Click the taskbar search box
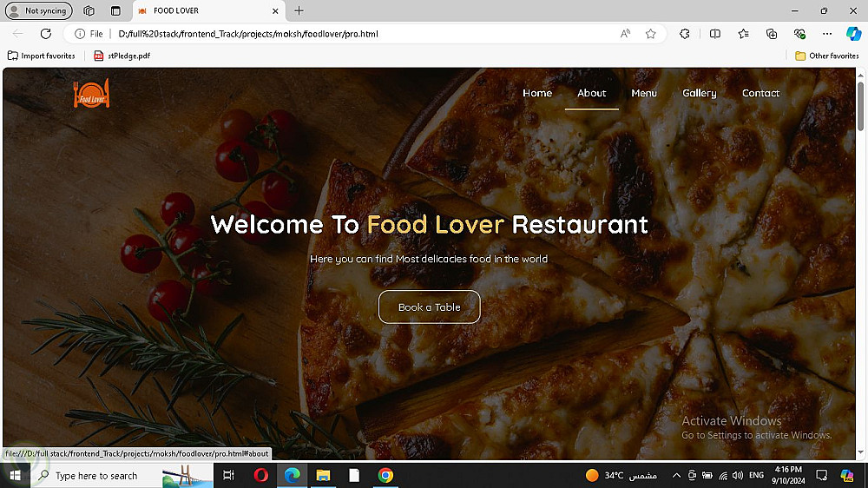This screenshot has width=868, height=488. 122,475
